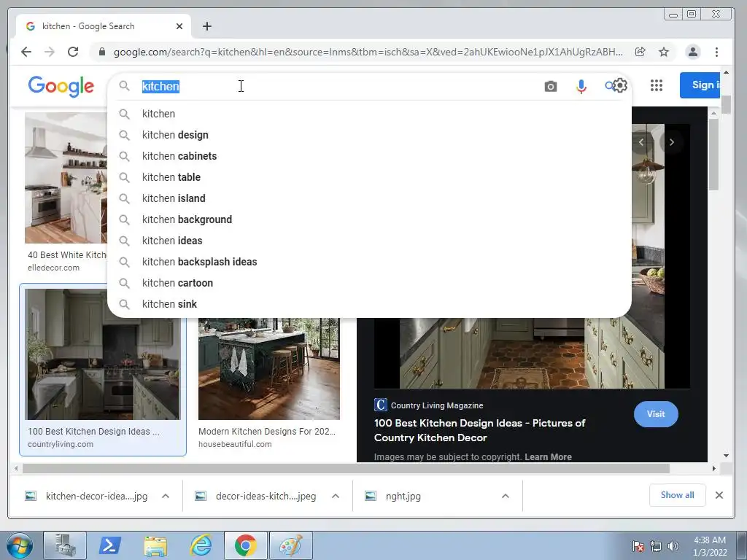Open the Chrome profile avatar

click(x=693, y=52)
